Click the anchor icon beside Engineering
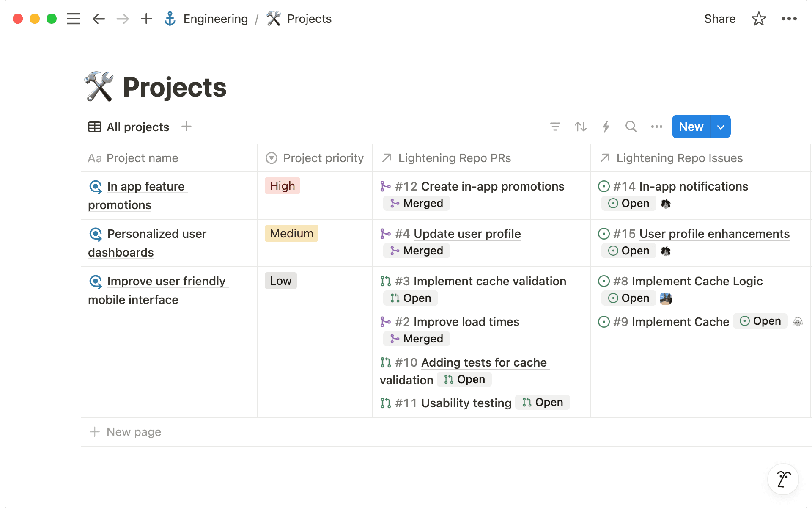Viewport: 812px width, 508px height. (170, 18)
